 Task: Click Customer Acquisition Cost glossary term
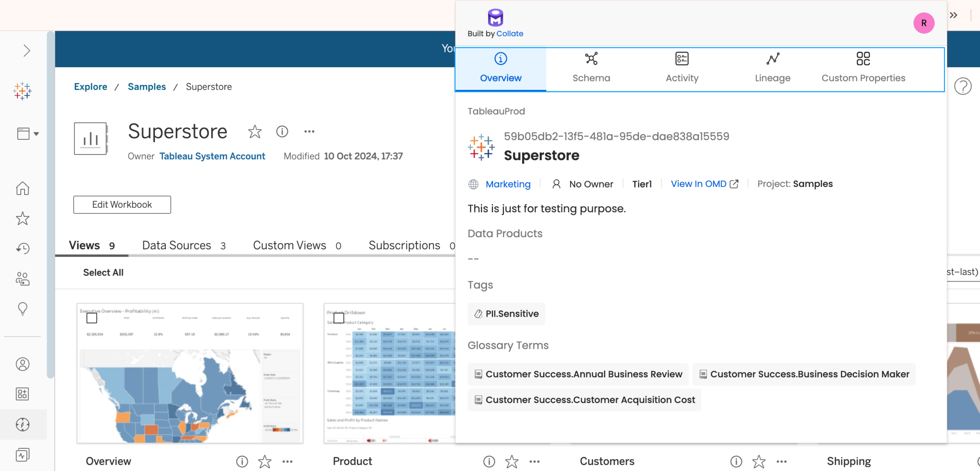pos(584,400)
